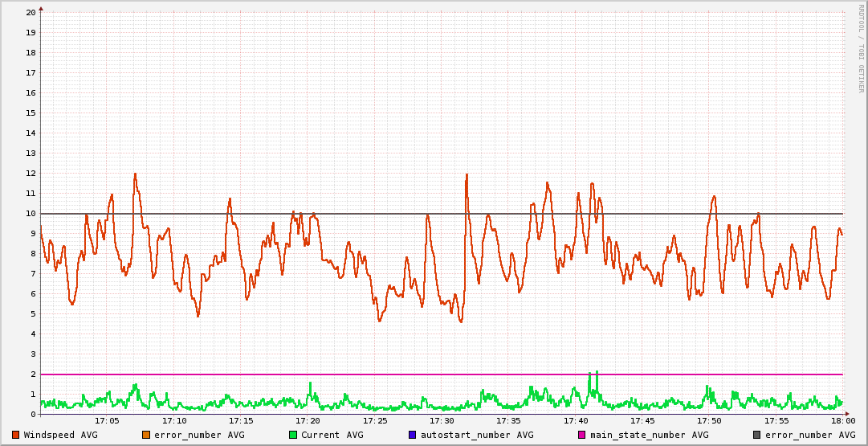This screenshot has width=868, height=446.
Task: Click the 17:05 time axis label
Action: pos(107,421)
